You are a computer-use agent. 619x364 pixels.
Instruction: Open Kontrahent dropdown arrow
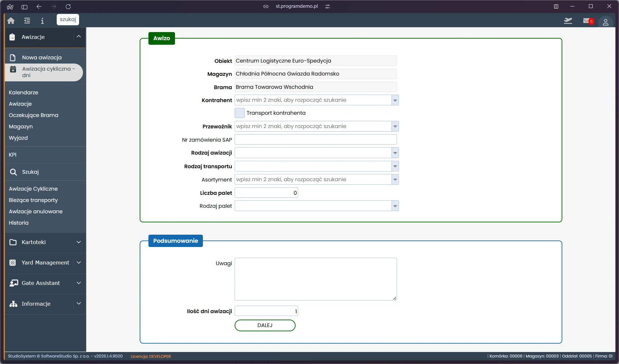point(395,100)
